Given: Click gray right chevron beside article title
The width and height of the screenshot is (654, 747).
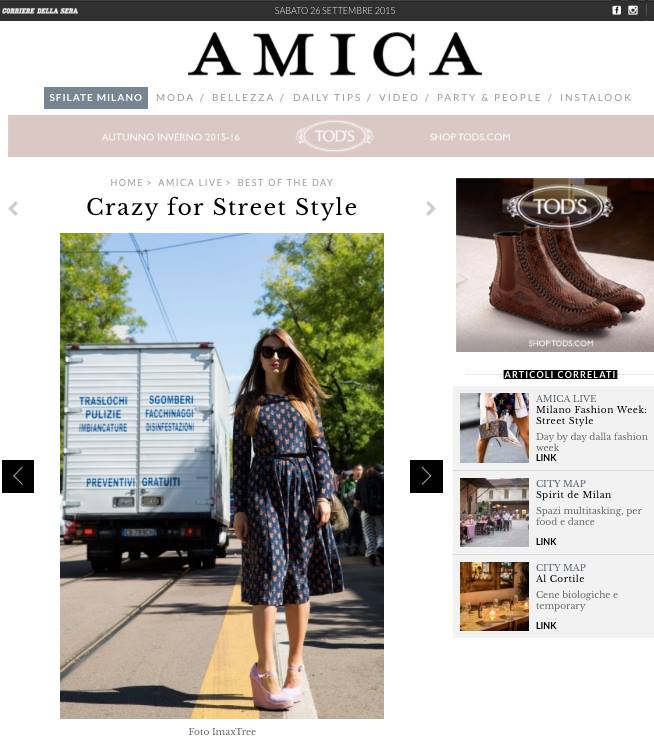Looking at the screenshot, I should pos(431,208).
